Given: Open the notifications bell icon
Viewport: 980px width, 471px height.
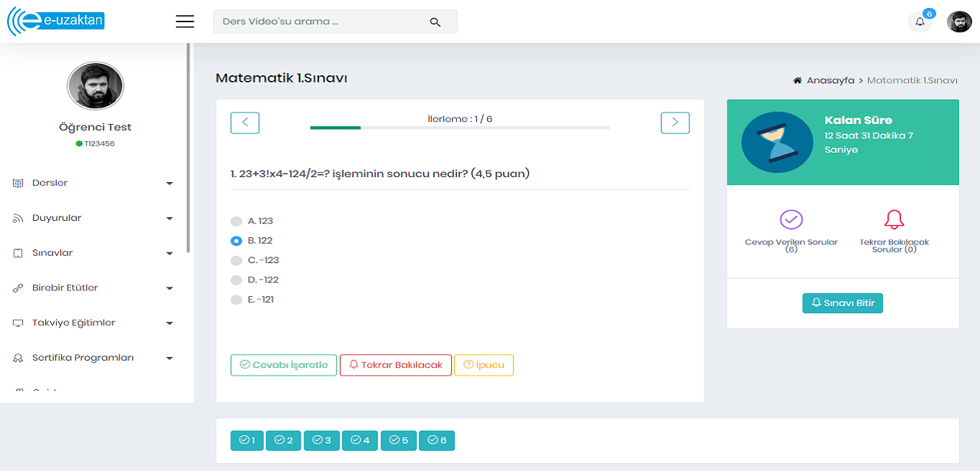Looking at the screenshot, I should pyautogui.click(x=920, y=22).
